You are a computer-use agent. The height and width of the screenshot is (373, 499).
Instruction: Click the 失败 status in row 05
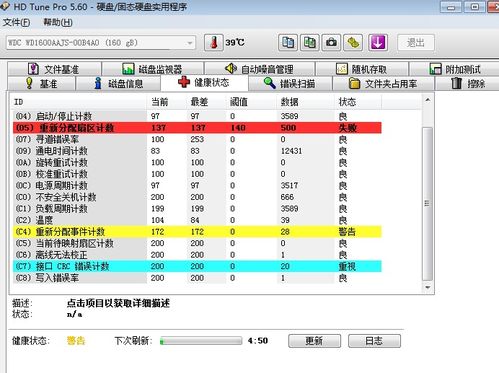coord(347,128)
